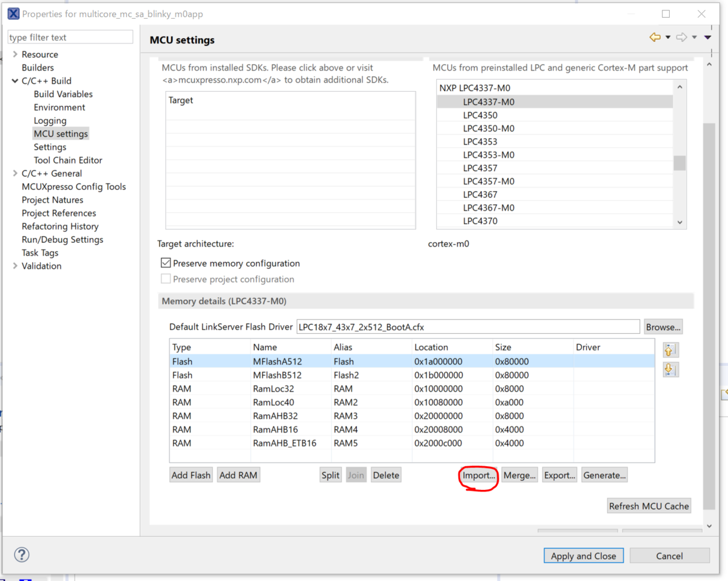This screenshot has width=728, height=581.
Task: Select LPC4370 in the MCU list
Action: (554, 221)
